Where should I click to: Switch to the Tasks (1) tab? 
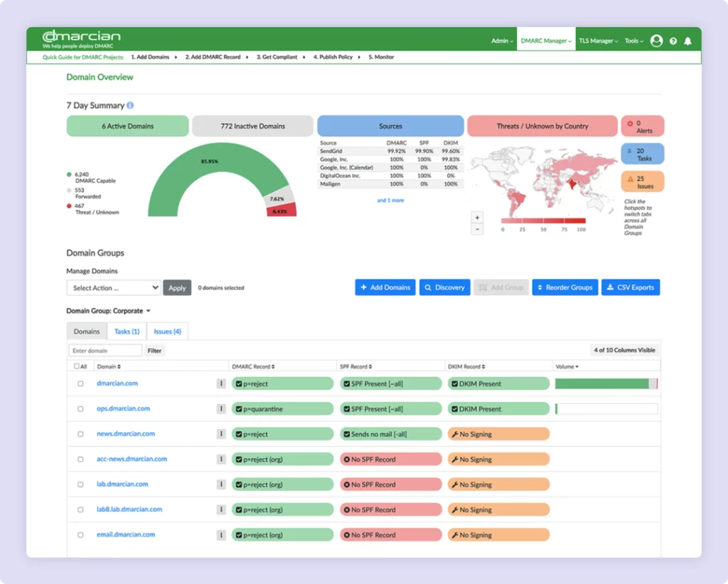(127, 331)
